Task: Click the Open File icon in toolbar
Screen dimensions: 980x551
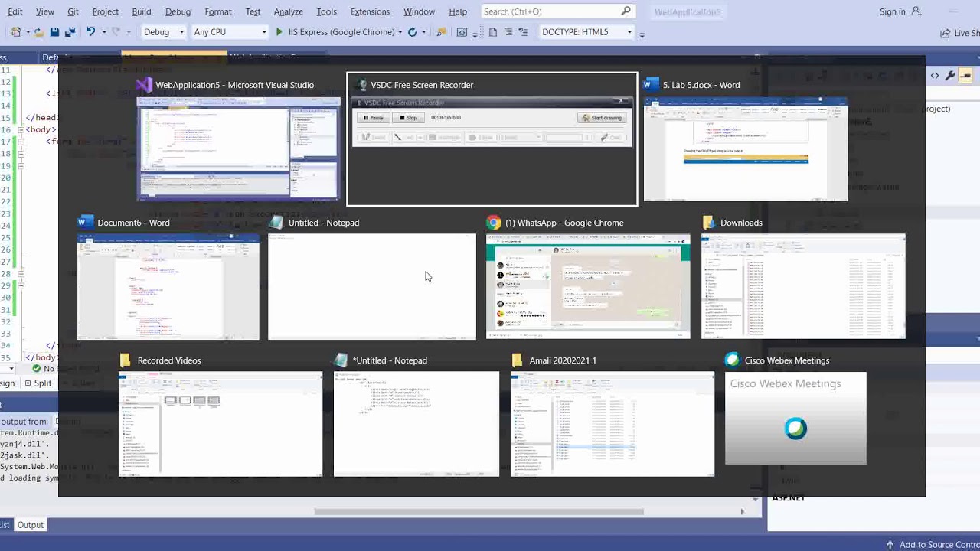Action: [38, 32]
